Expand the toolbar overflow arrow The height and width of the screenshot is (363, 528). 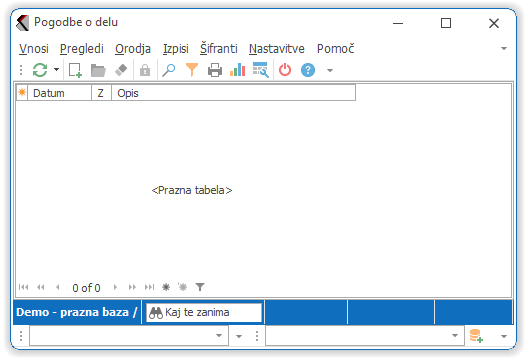pos(330,70)
